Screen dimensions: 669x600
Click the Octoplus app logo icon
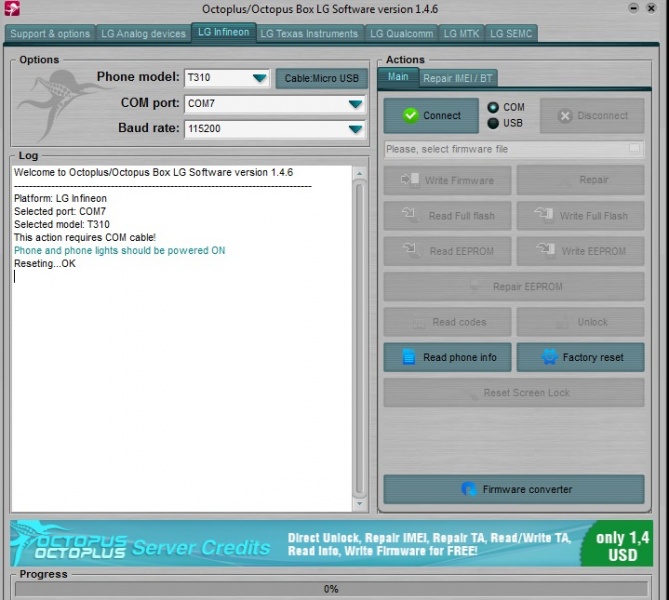tap(12, 8)
